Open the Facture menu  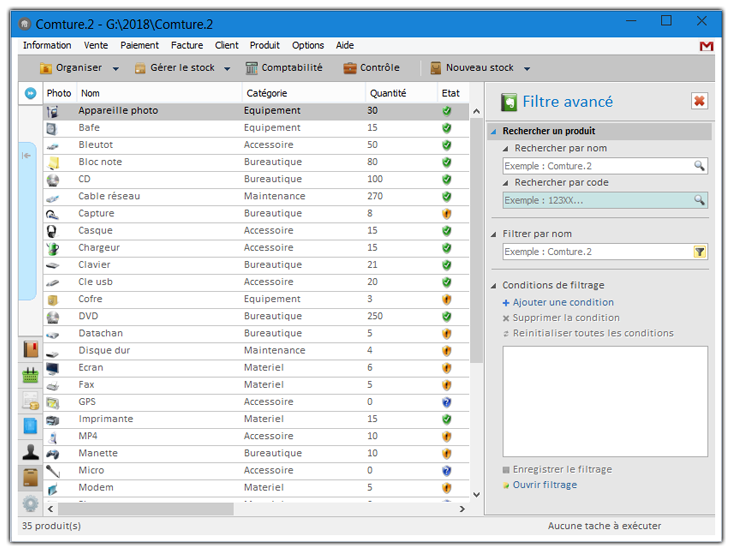[x=186, y=46]
